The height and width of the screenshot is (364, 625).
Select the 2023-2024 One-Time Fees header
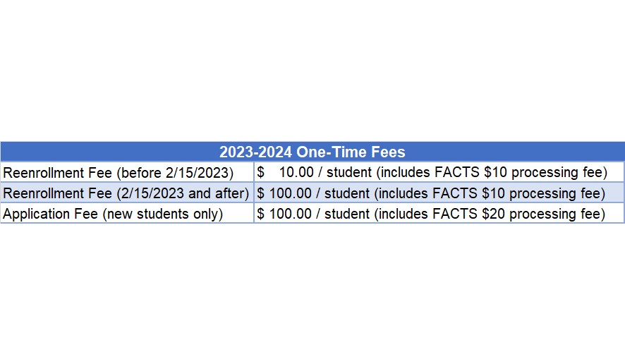[x=312, y=152]
